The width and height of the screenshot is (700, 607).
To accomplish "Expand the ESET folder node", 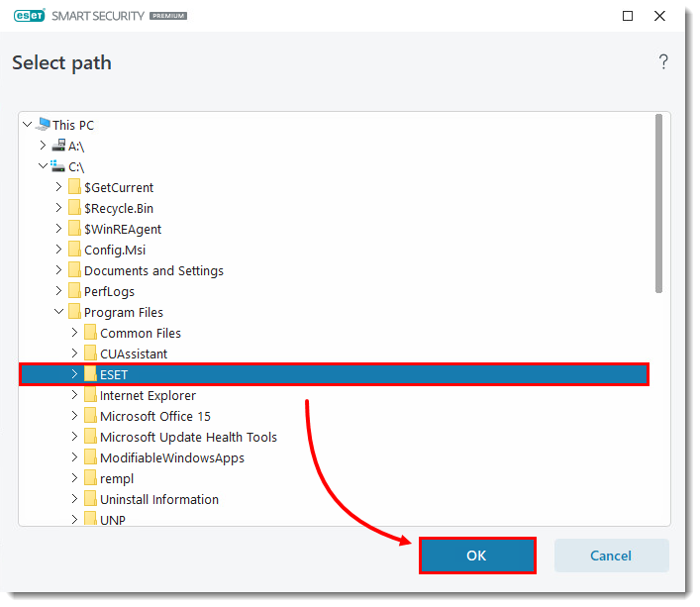I will click(x=75, y=374).
